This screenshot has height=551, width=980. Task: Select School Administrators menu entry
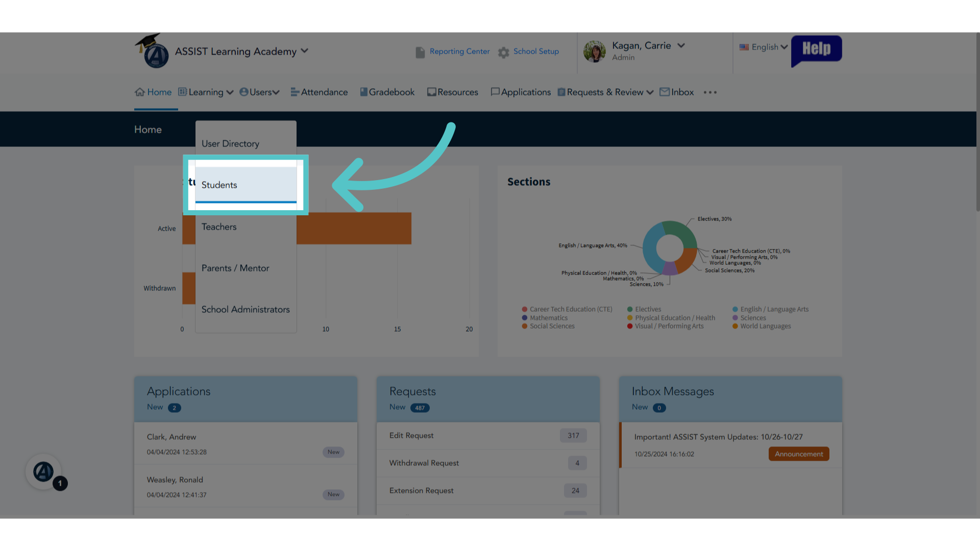click(246, 309)
